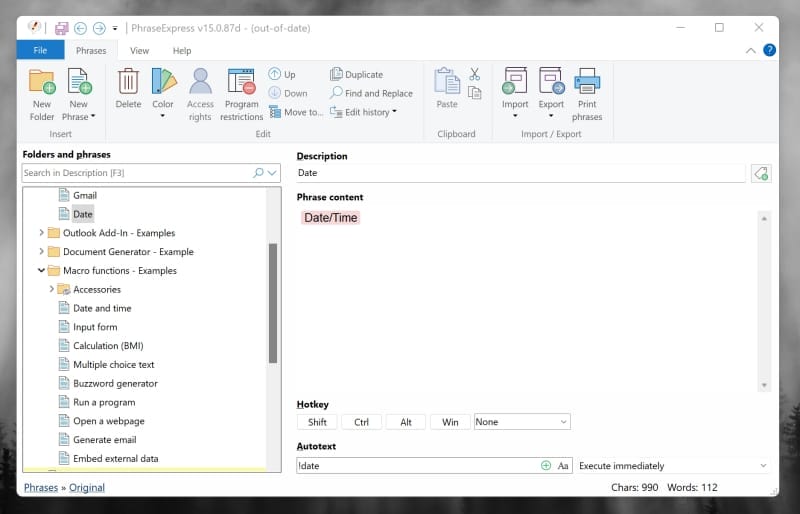Image resolution: width=800 pixels, height=514 pixels.
Task: Switch to the Phrases tab
Action: 91,51
